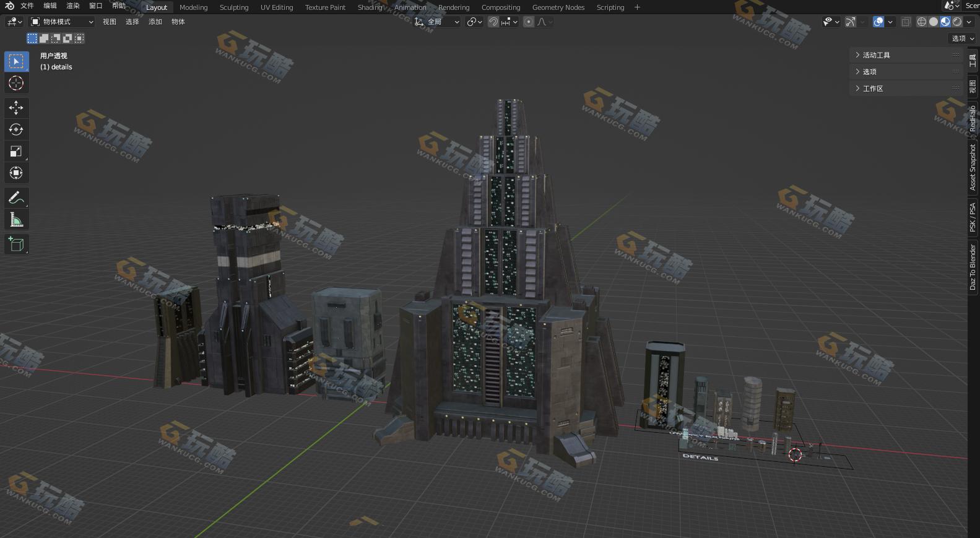
Task: Switch to UV Editing workspace tab
Action: pyautogui.click(x=277, y=7)
